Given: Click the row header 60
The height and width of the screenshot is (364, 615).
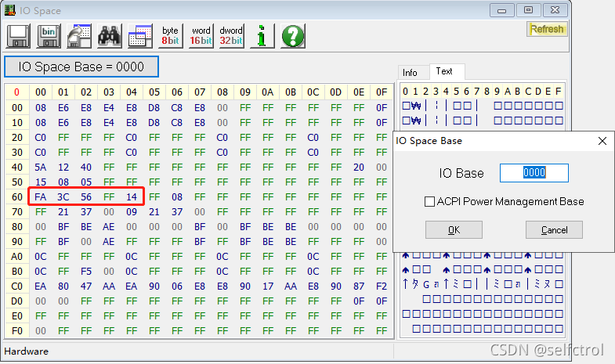Looking at the screenshot, I should [x=17, y=196].
